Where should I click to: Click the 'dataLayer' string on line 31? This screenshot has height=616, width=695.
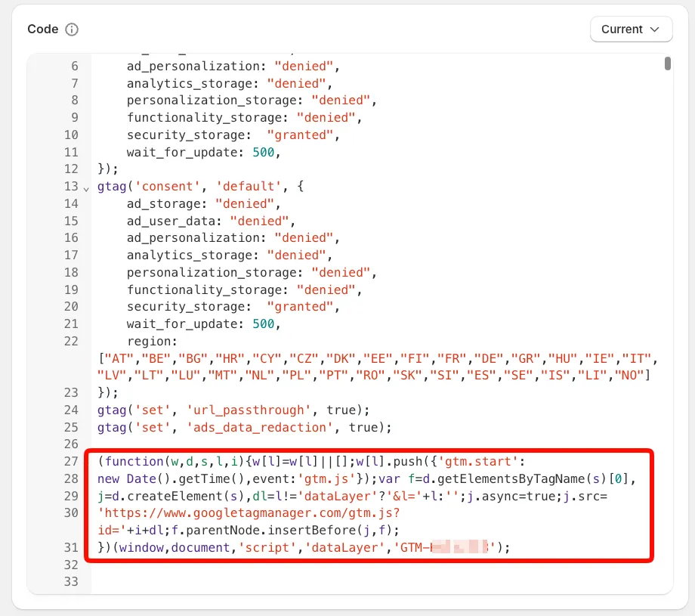coord(344,547)
